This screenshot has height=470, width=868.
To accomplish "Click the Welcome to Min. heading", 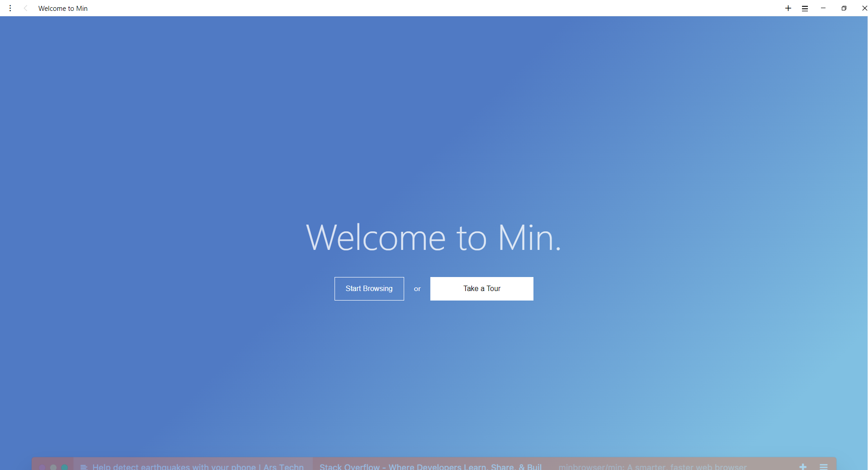I will coord(434,238).
